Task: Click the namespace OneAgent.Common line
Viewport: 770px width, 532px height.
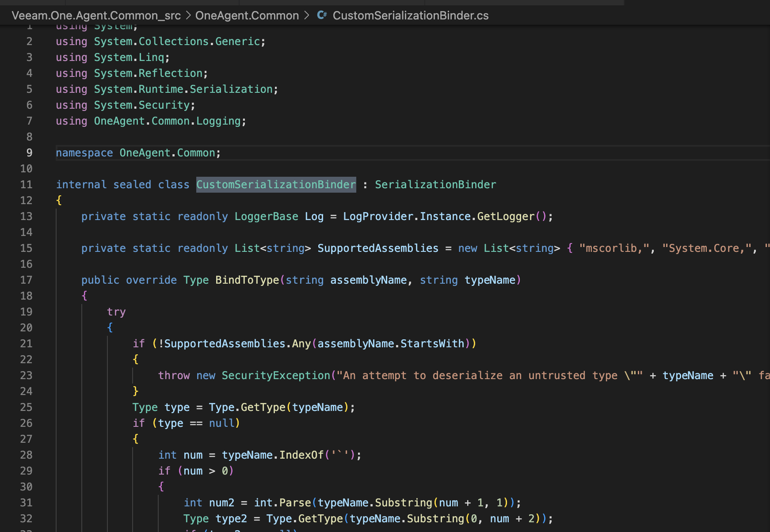Action: 138,153
